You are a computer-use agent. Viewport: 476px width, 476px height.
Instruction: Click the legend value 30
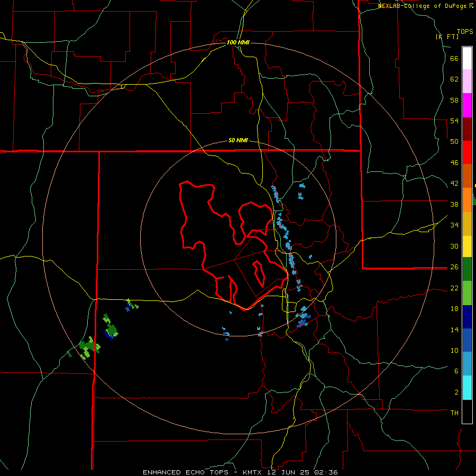(454, 246)
